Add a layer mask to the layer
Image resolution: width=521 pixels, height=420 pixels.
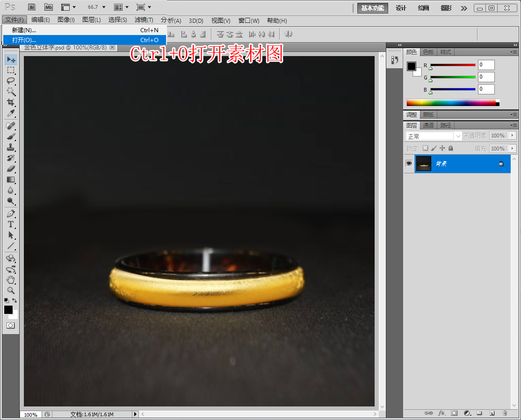tap(454, 413)
